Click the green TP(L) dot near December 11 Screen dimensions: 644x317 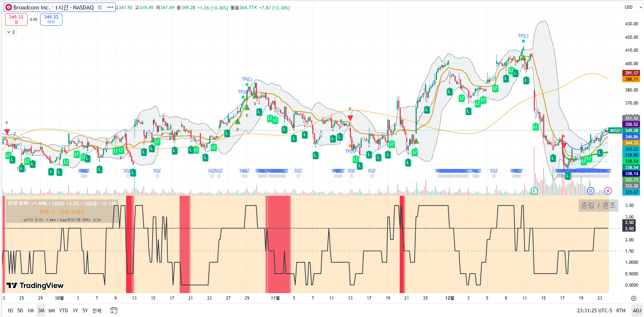click(523, 41)
